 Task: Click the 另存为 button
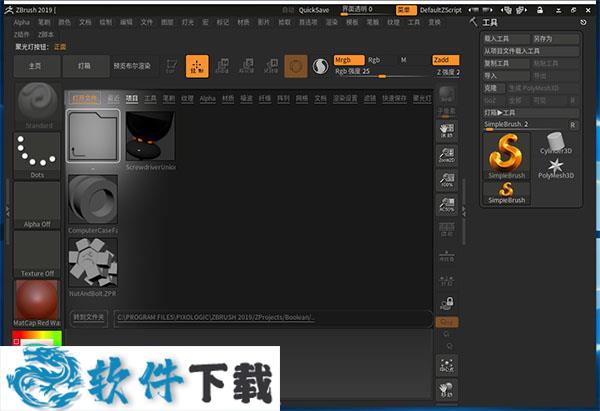pyautogui.click(x=556, y=39)
